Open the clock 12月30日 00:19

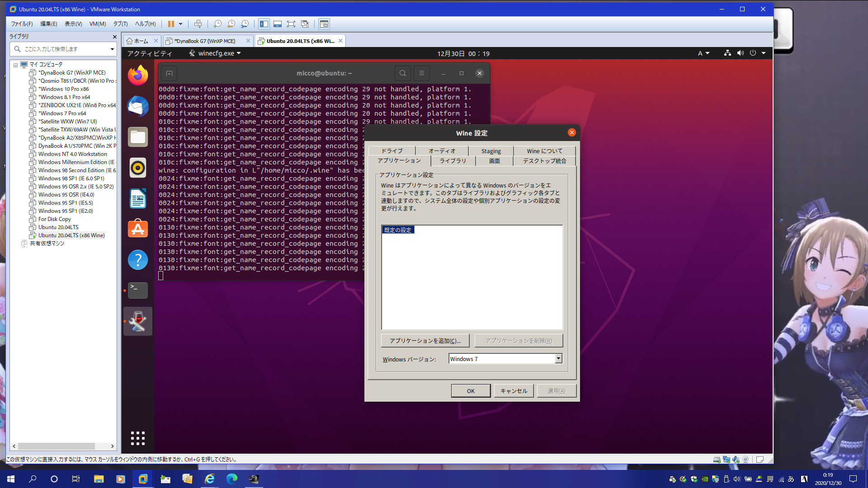point(463,53)
